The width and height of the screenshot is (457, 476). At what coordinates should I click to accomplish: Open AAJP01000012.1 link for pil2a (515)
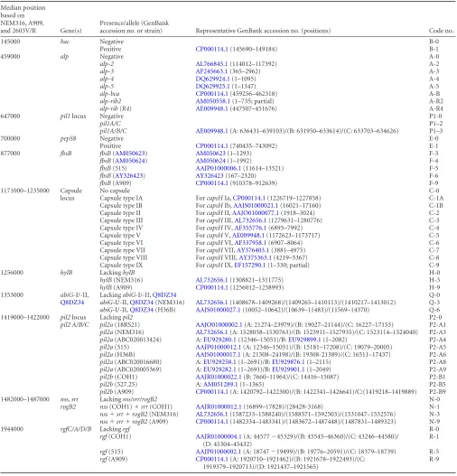[x=219, y=347]
